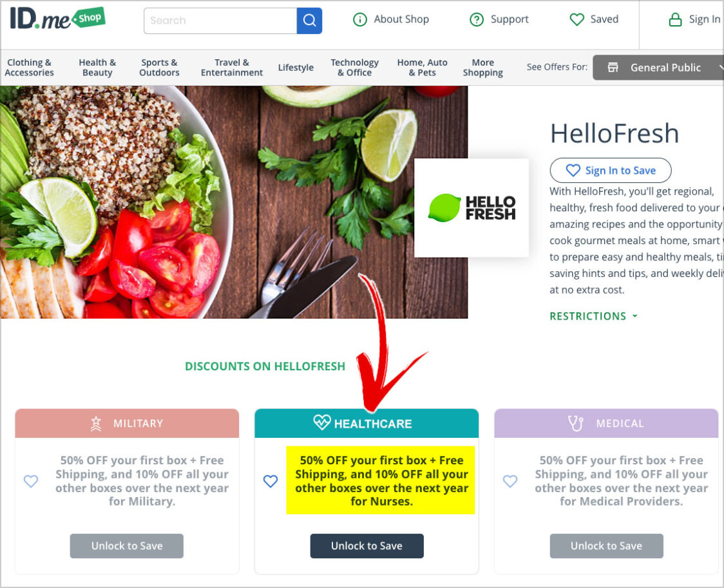
Task: Open Saved items heart icon
Action: point(576,19)
